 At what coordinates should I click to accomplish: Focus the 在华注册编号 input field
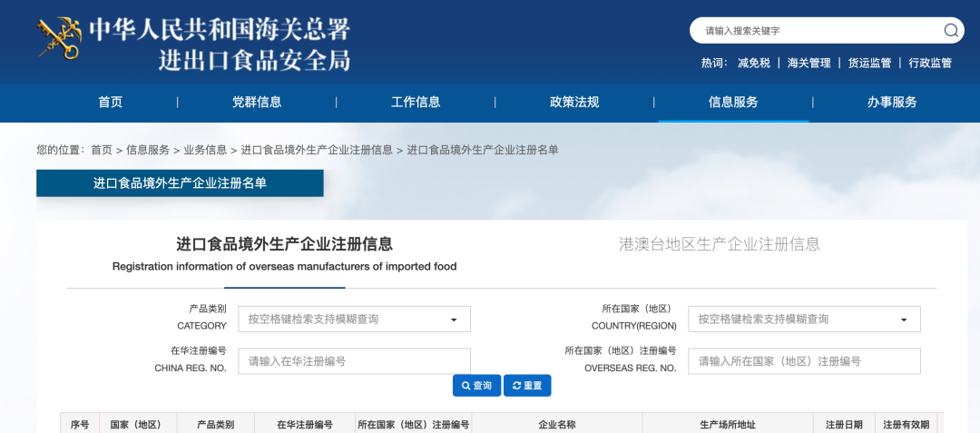coord(354,361)
